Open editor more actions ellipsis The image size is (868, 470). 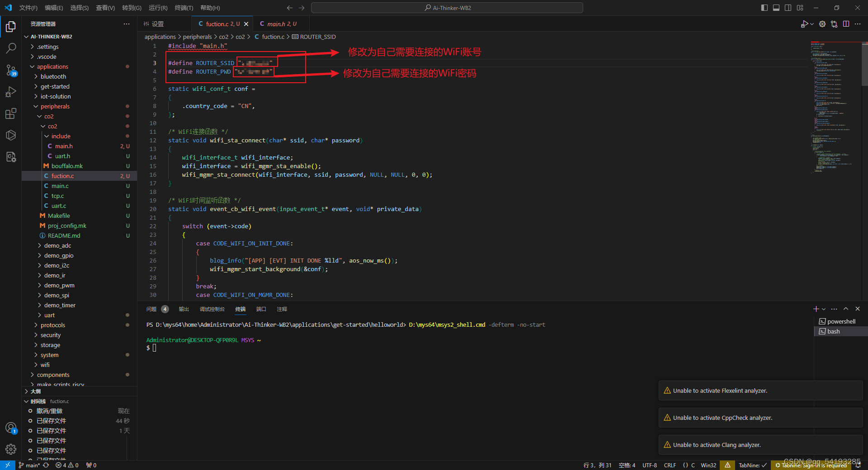(x=858, y=24)
